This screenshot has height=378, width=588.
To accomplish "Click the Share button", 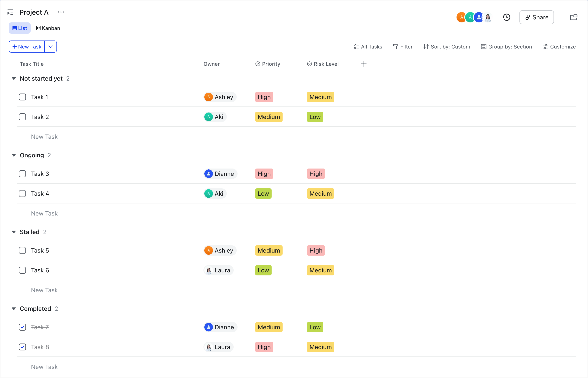I will pyautogui.click(x=536, y=17).
